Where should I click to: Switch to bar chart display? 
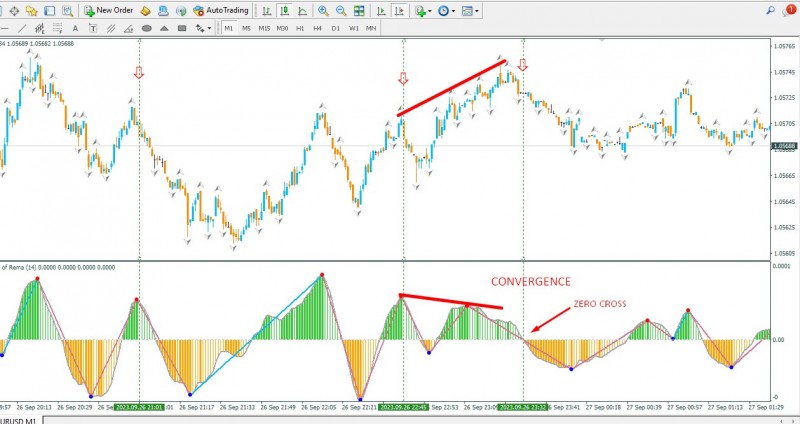[267, 10]
